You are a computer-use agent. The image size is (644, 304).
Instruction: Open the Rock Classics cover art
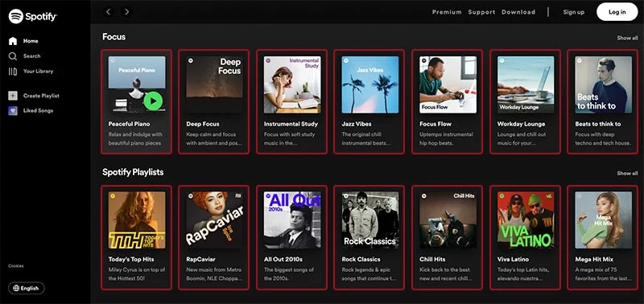click(x=370, y=220)
